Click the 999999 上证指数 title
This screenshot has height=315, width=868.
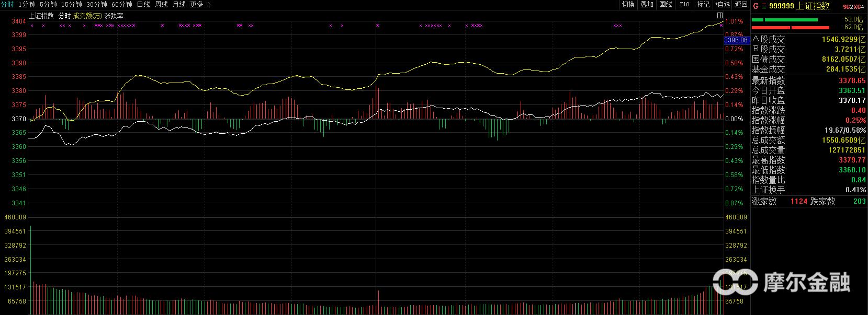pos(799,6)
